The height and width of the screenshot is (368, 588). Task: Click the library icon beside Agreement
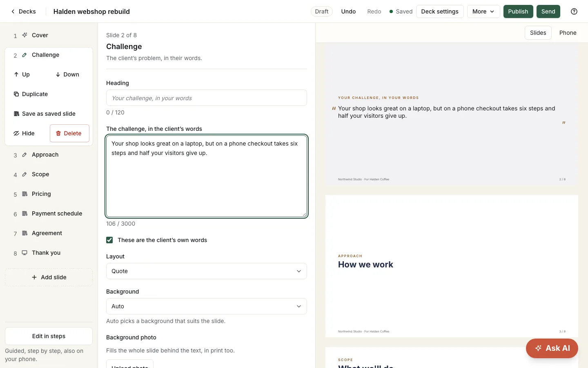(x=24, y=233)
